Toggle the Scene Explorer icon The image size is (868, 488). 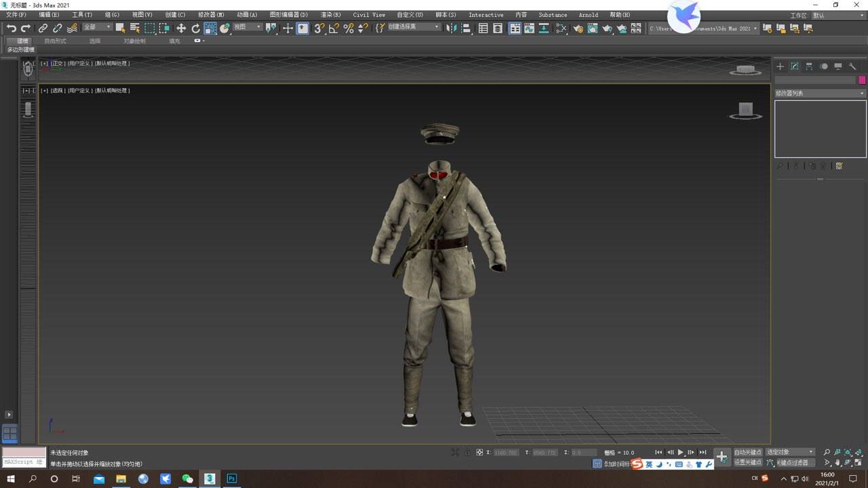click(x=483, y=28)
